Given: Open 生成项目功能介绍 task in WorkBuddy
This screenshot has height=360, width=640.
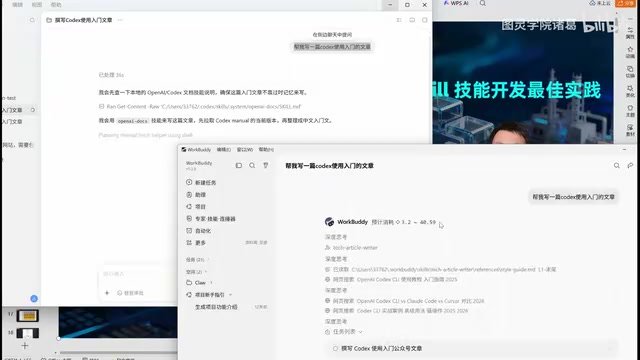Looking at the screenshot, I should tap(216, 307).
